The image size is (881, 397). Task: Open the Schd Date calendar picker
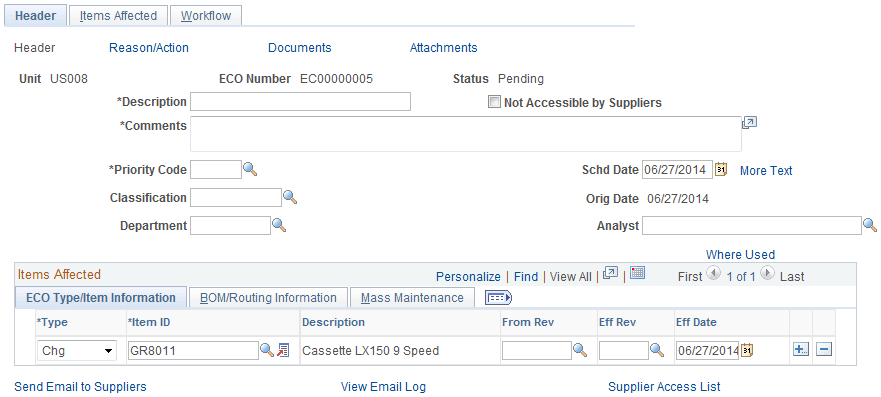(x=721, y=169)
